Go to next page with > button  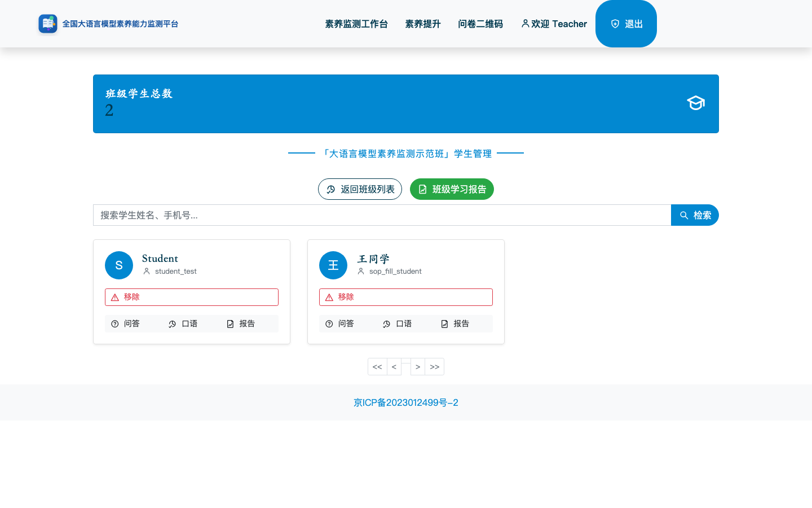pyautogui.click(x=418, y=367)
